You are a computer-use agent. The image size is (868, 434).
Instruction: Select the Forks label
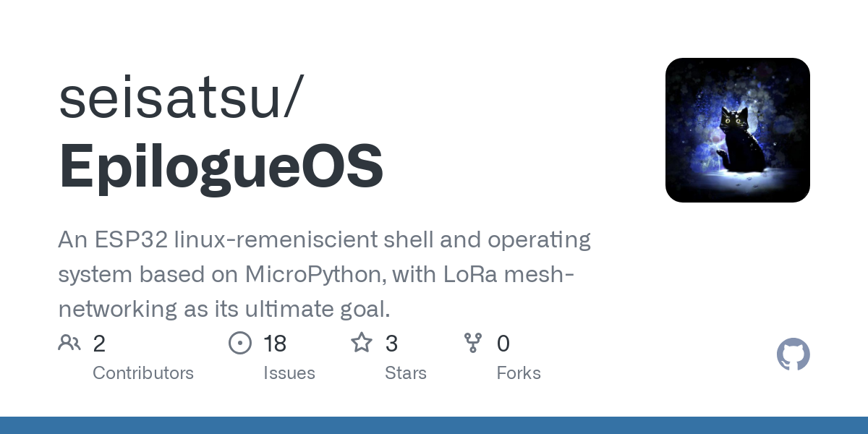click(519, 373)
